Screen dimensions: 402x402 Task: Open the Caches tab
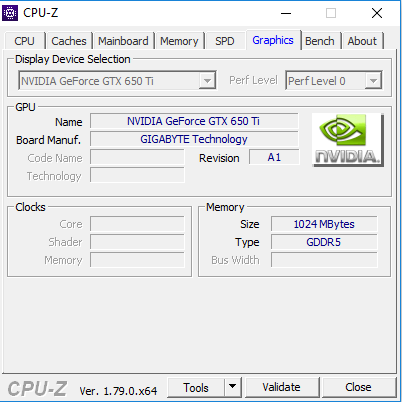(x=69, y=41)
